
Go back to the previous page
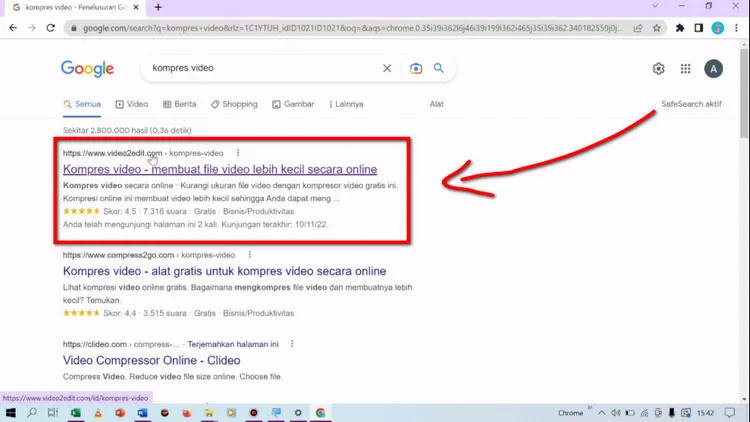tap(13, 28)
